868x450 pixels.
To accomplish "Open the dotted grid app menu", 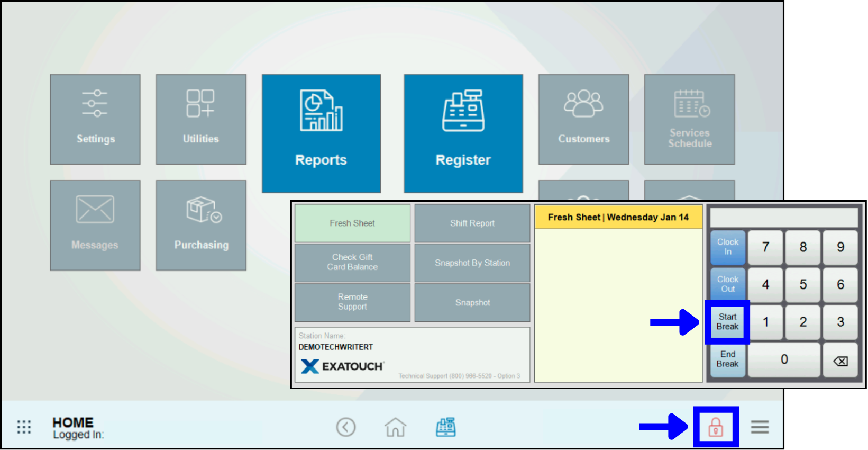I will (x=24, y=427).
